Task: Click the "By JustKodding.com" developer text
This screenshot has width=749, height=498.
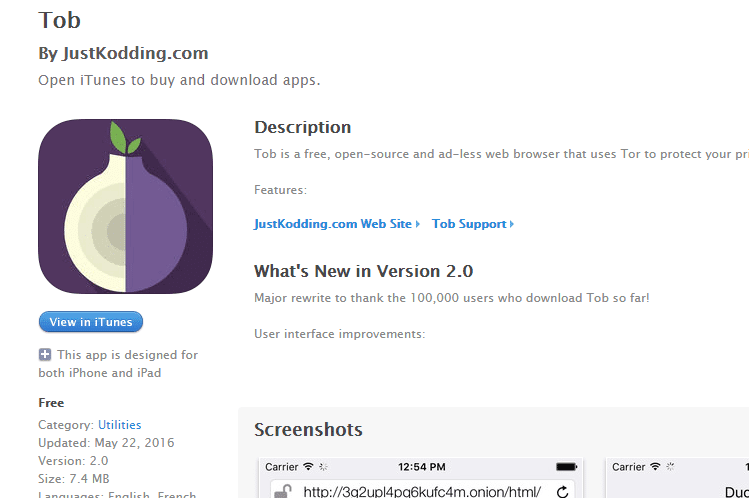Action: coord(123,53)
